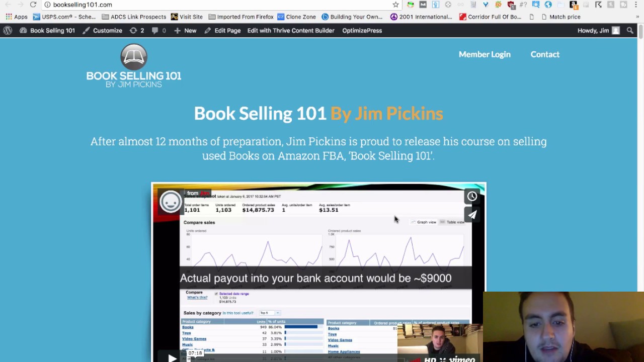Play the embedded Vimeo video
The height and width of the screenshot is (362, 644).
(172, 357)
